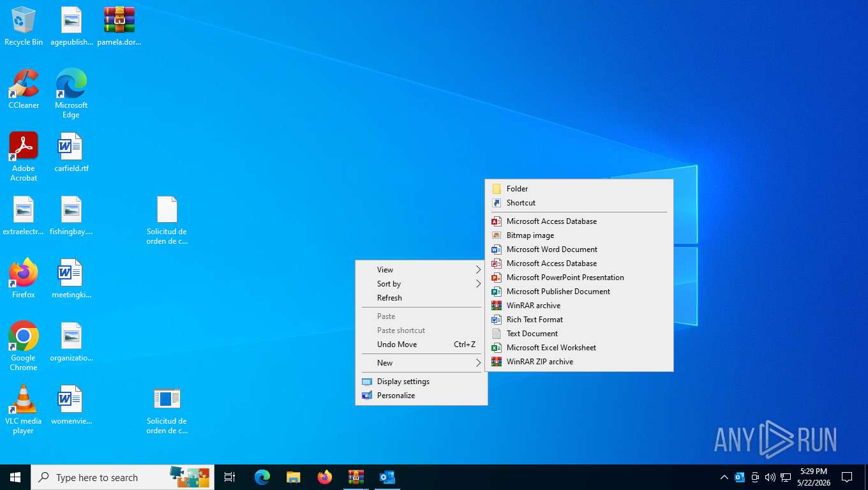
Task: Create a new Microsoft Publisher Document
Action: pyautogui.click(x=579, y=292)
